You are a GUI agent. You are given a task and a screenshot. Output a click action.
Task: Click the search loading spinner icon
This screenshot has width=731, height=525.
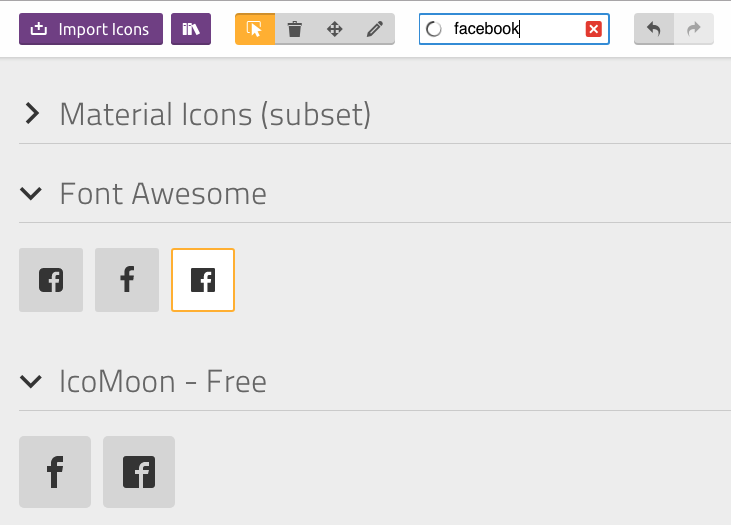tap(434, 29)
